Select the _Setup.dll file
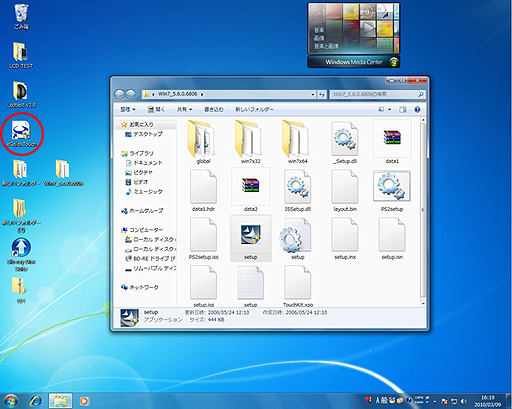 click(345, 142)
